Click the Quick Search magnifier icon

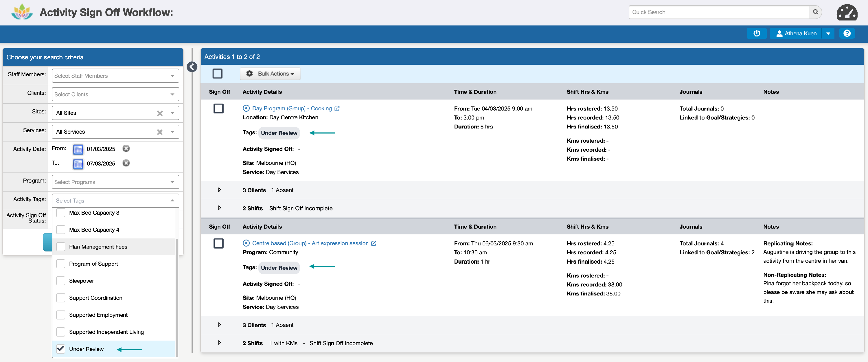point(815,12)
